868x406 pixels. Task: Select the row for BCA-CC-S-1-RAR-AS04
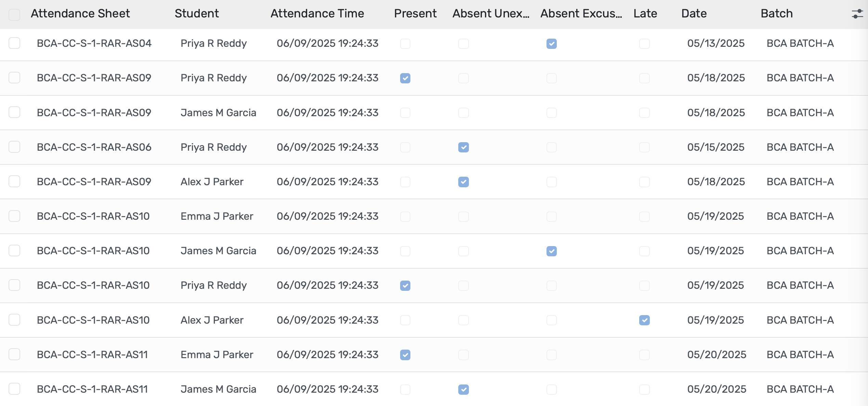click(x=14, y=43)
